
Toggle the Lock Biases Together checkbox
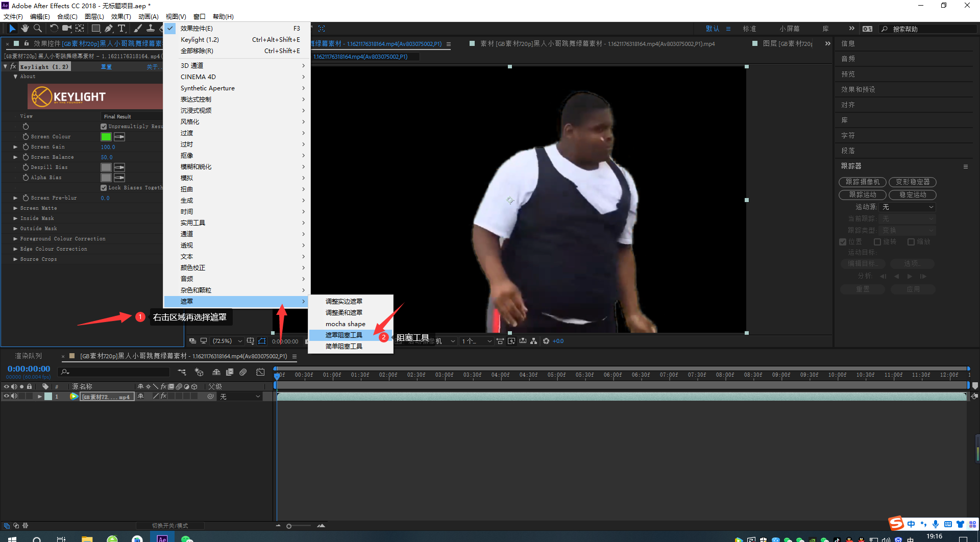pyautogui.click(x=104, y=188)
